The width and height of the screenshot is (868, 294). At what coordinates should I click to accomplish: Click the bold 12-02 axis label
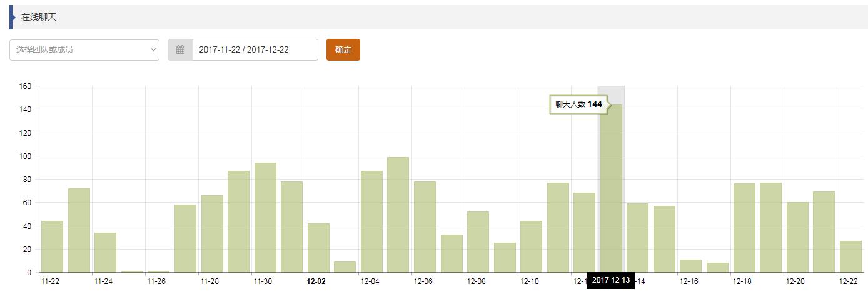[316, 281]
